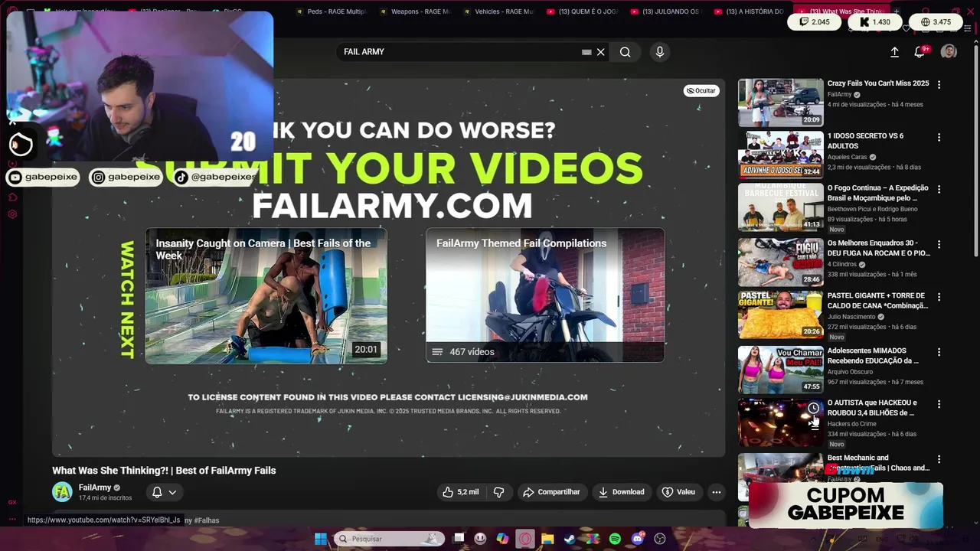Open the upload/create video icon
The height and width of the screenshot is (551, 980).
point(894,52)
